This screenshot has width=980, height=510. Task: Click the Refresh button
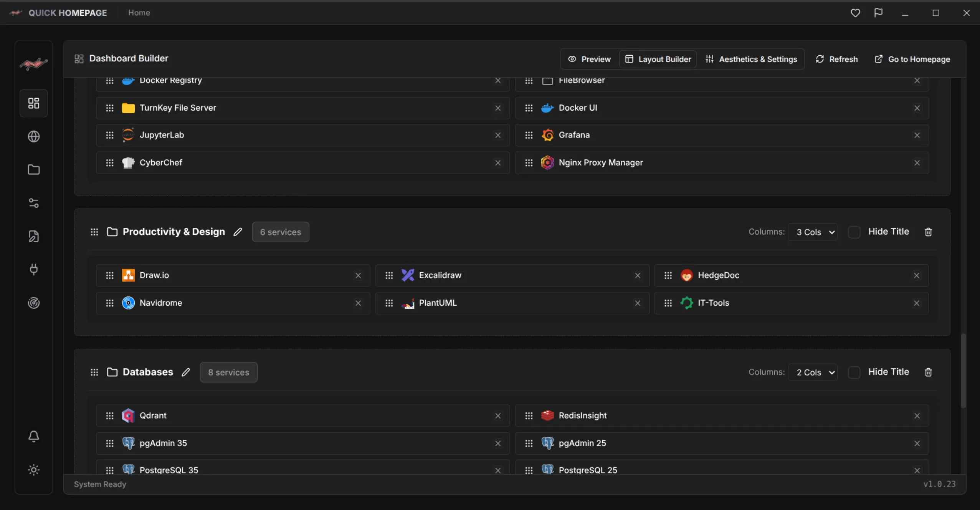tap(837, 59)
